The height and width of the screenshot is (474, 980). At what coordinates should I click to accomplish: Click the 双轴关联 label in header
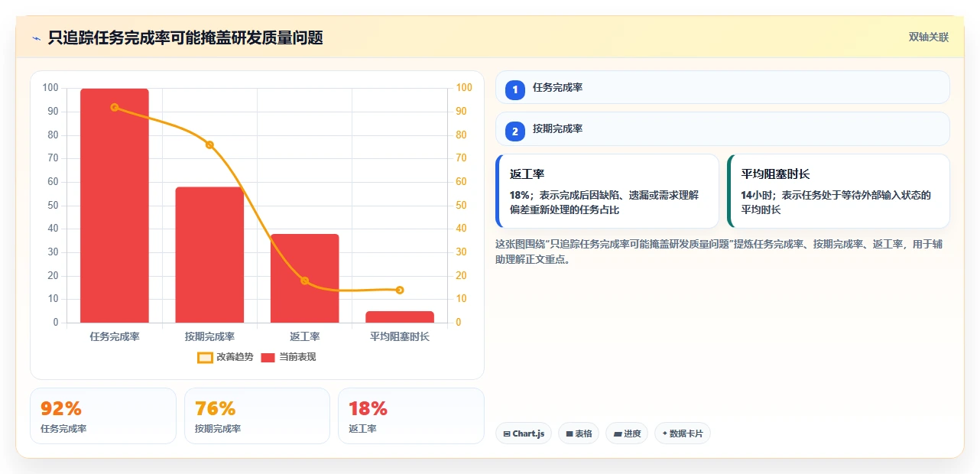[928, 37]
